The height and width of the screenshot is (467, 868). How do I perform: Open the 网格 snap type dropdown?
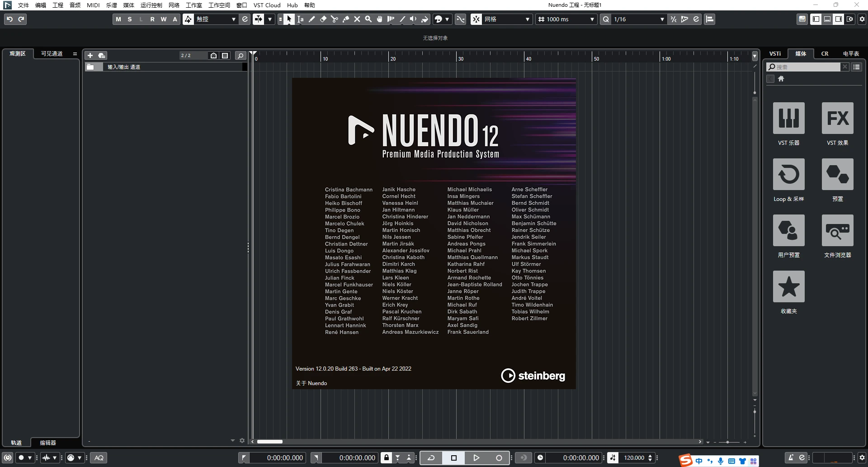[x=527, y=19]
